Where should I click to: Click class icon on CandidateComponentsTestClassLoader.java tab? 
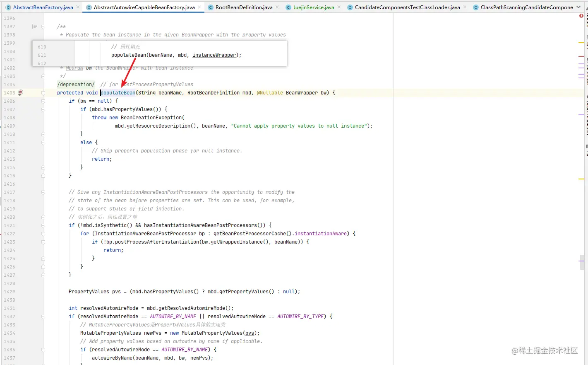tap(350, 7)
